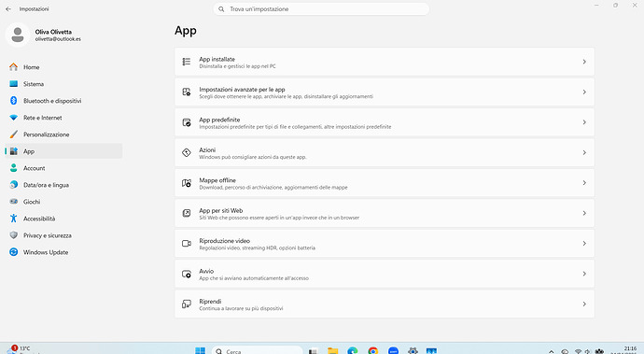The height and width of the screenshot is (354, 644).
Task: Click the Avvio startup icon
Action: point(187,274)
